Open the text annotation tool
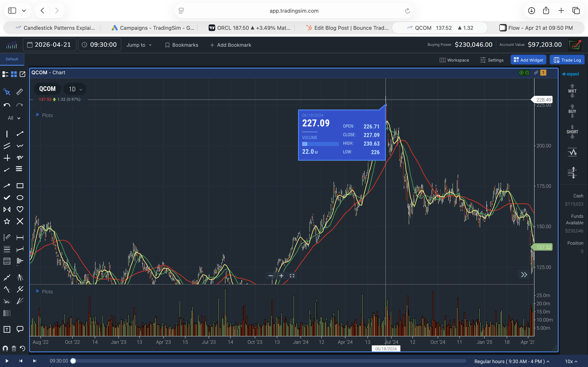The height and width of the screenshot is (367, 588). pyautogui.click(x=7, y=329)
